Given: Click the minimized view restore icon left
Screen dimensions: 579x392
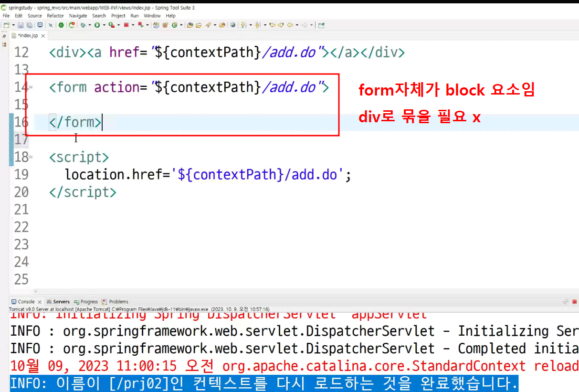Looking at the screenshot, I should pyautogui.click(x=5, y=36).
